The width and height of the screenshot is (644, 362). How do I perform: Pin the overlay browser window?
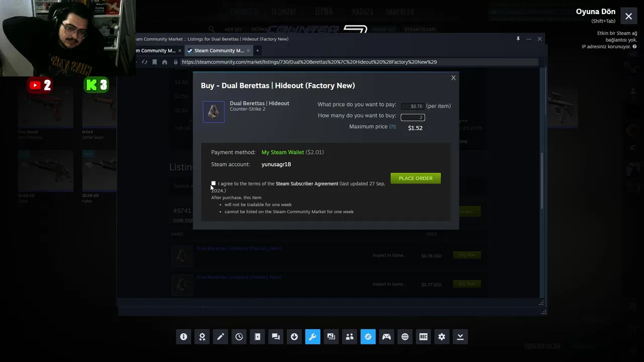[x=518, y=39]
